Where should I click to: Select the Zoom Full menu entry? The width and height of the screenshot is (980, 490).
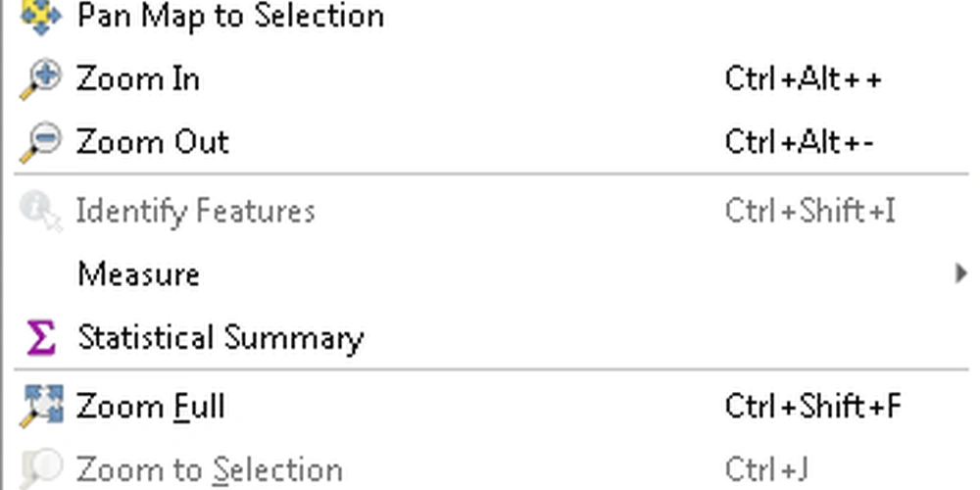pyautogui.click(x=491, y=407)
